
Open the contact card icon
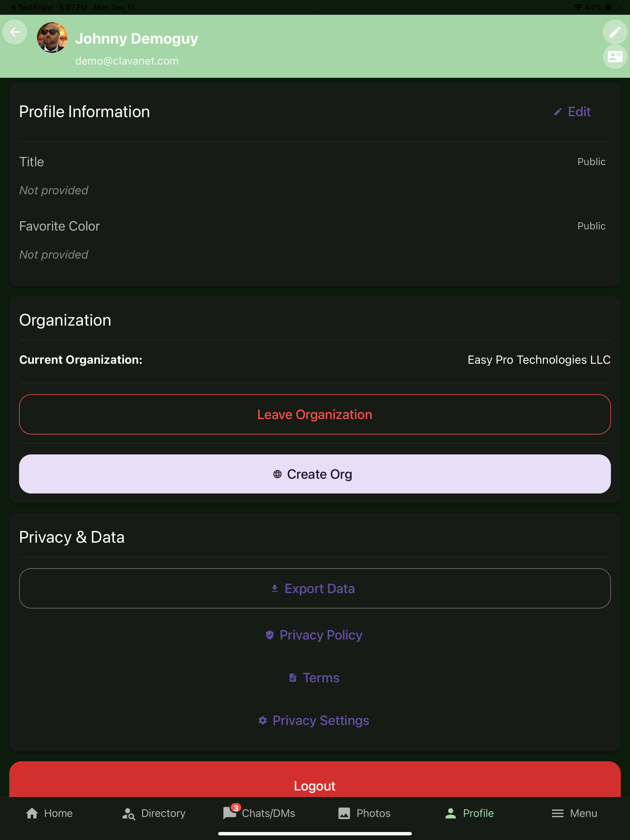615,57
